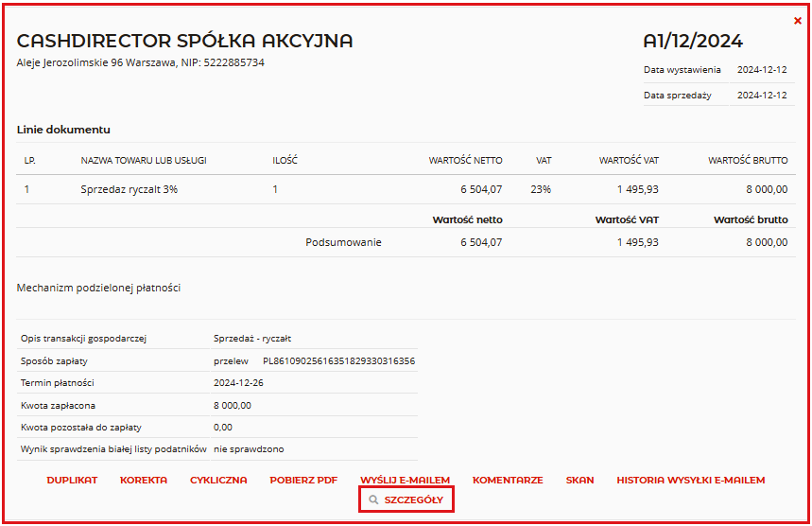Set up CYKLICZNA recurring invoice
This screenshot has height=526, width=812.
tap(218, 480)
